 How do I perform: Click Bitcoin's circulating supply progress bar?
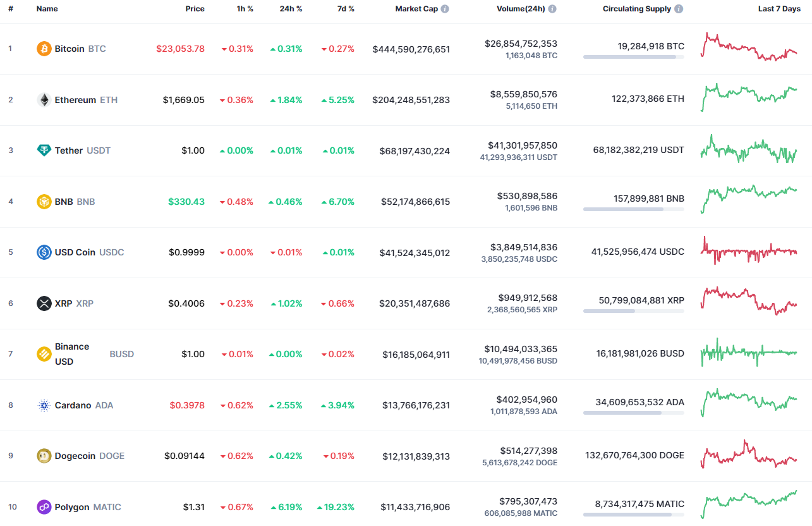coord(633,57)
